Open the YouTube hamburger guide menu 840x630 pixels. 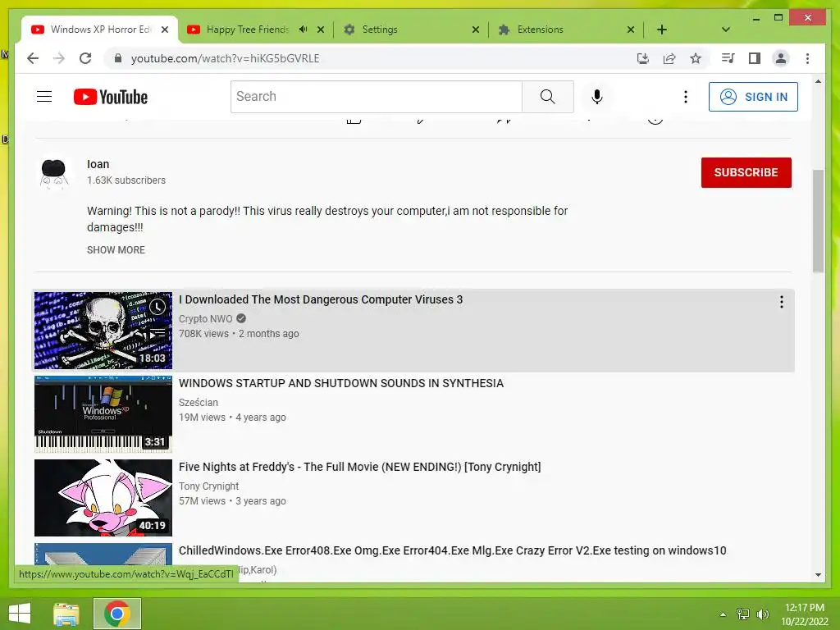pyautogui.click(x=44, y=97)
